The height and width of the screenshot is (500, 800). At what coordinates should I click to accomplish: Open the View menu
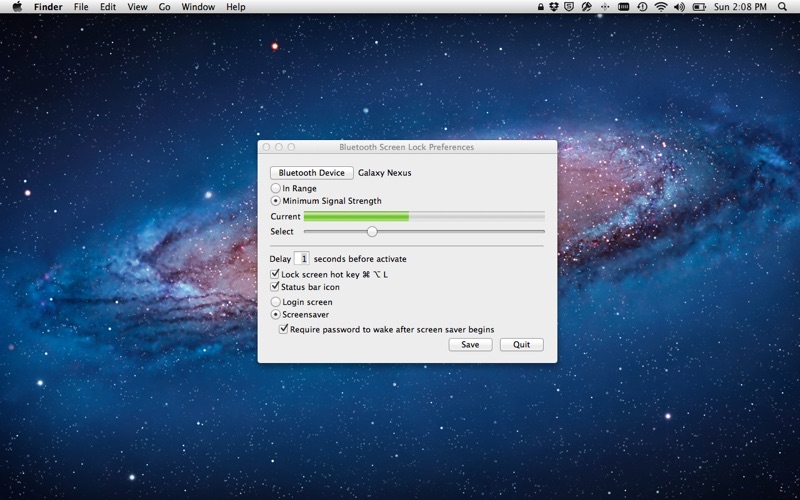point(137,7)
